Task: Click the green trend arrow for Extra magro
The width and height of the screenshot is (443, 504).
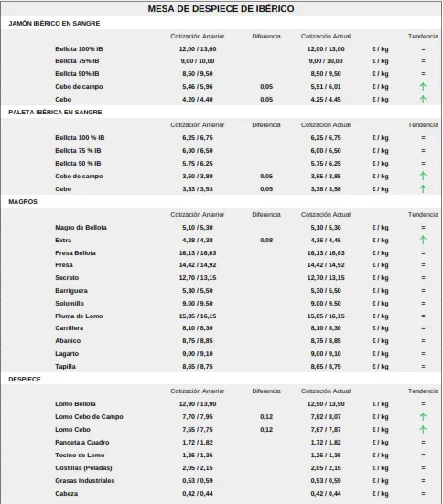Action: pyautogui.click(x=423, y=240)
